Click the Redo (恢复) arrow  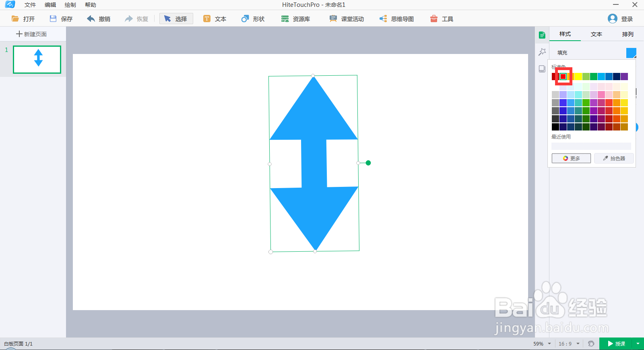point(129,19)
